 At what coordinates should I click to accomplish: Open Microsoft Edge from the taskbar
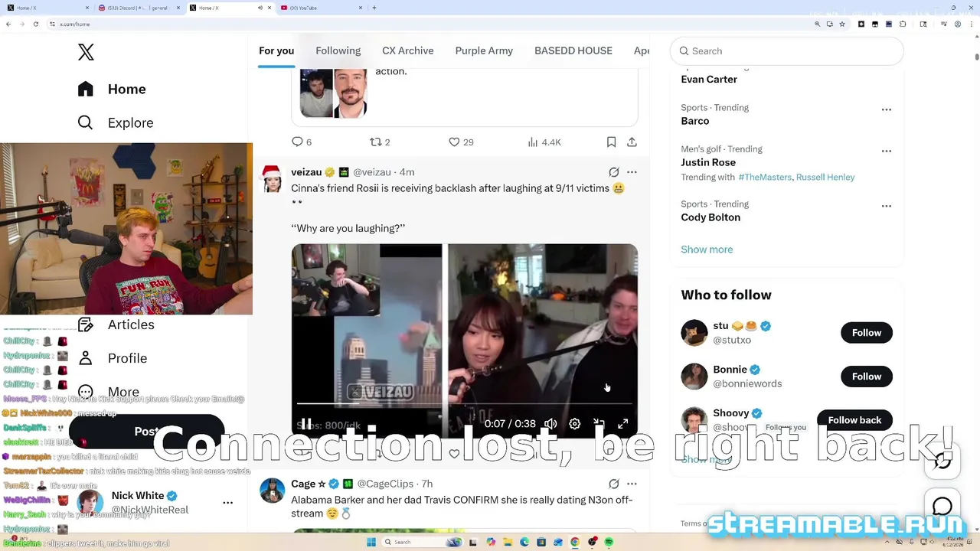(524, 542)
